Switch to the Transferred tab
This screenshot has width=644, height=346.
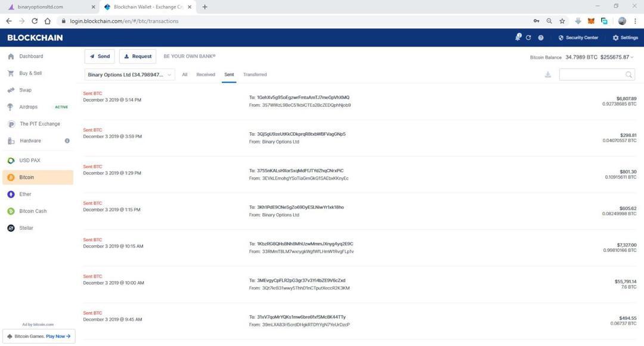coord(255,74)
